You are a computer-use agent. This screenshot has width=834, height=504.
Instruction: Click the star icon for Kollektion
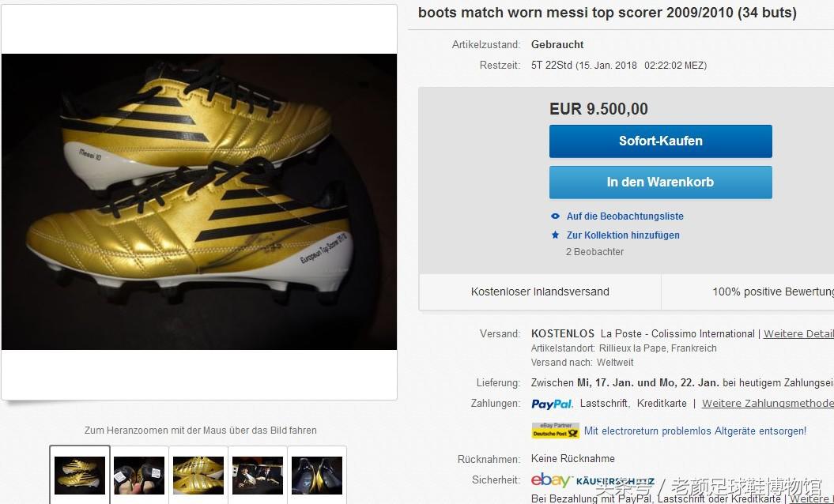pos(555,235)
